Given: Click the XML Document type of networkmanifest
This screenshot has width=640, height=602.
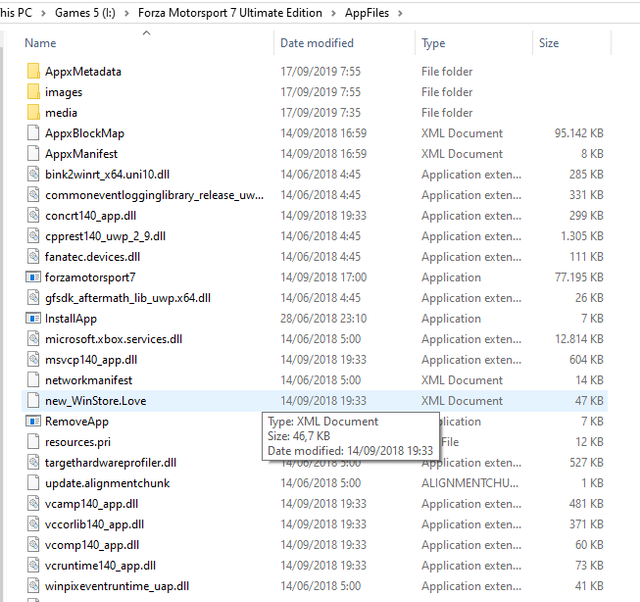Looking at the screenshot, I should [x=462, y=380].
